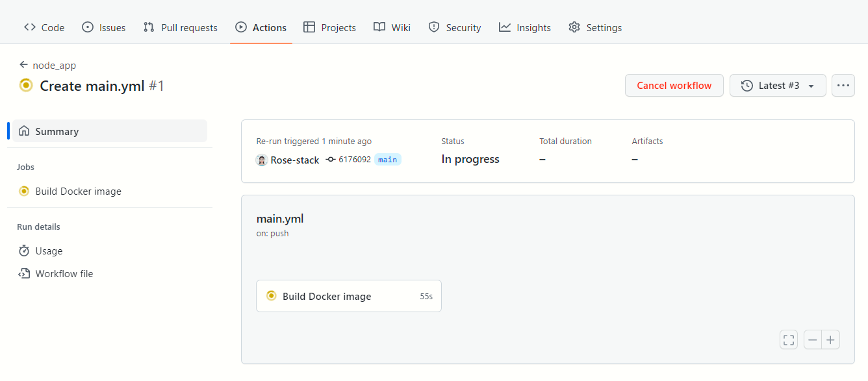
Task: Expand the Latest #3 attempts dropdown
Action: pyautogui.click(x=778, y=86)
